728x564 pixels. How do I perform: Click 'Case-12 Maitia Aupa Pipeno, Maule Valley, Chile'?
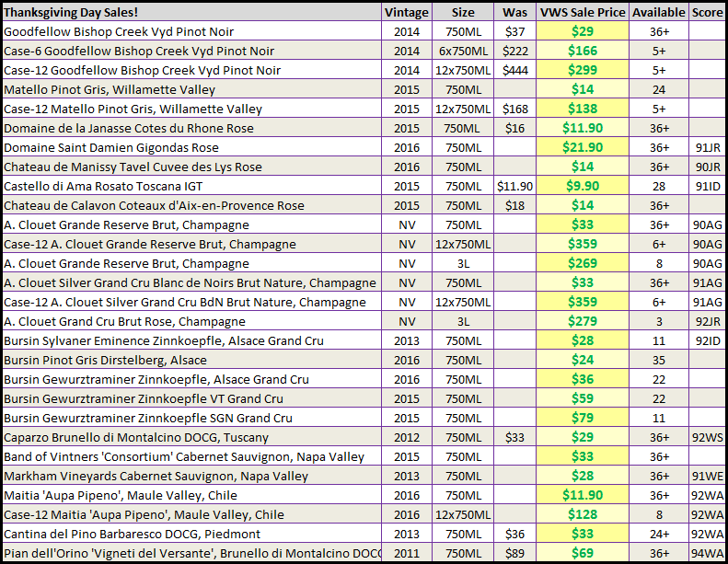[x=144, y=515]
